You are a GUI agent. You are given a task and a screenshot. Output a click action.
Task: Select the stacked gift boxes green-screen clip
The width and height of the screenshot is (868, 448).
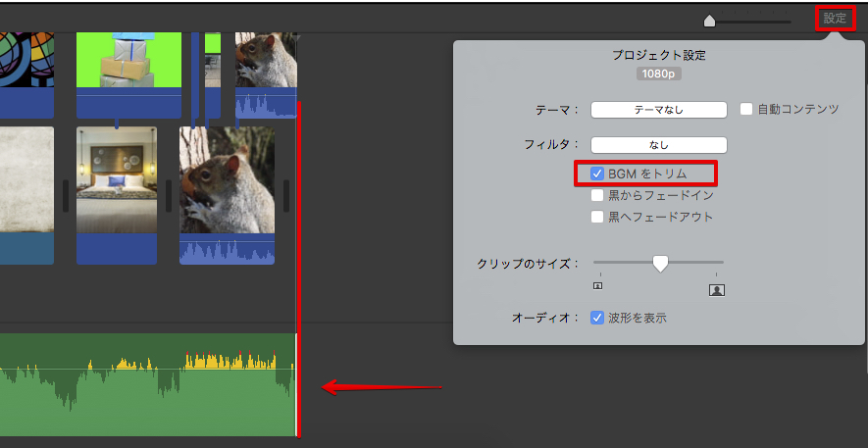pos(129,60)
